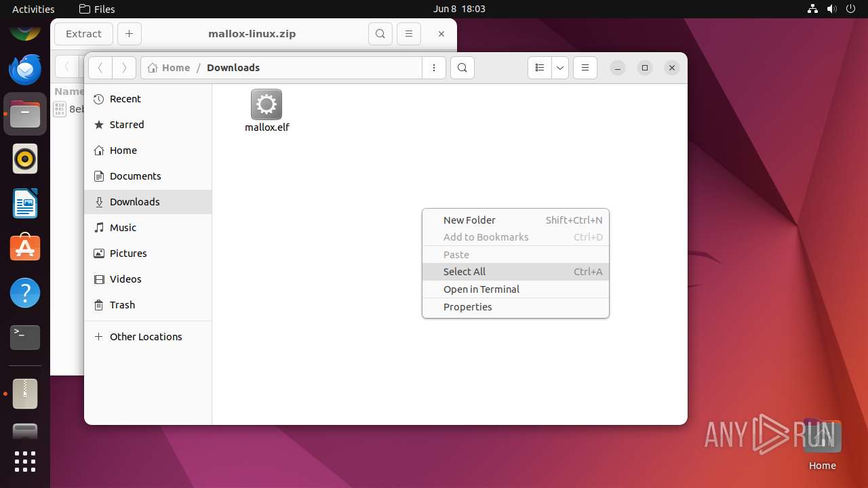868x488 pixels.
Task: Launch LibreOffice Writer from the dock
Action: point(25,203)
